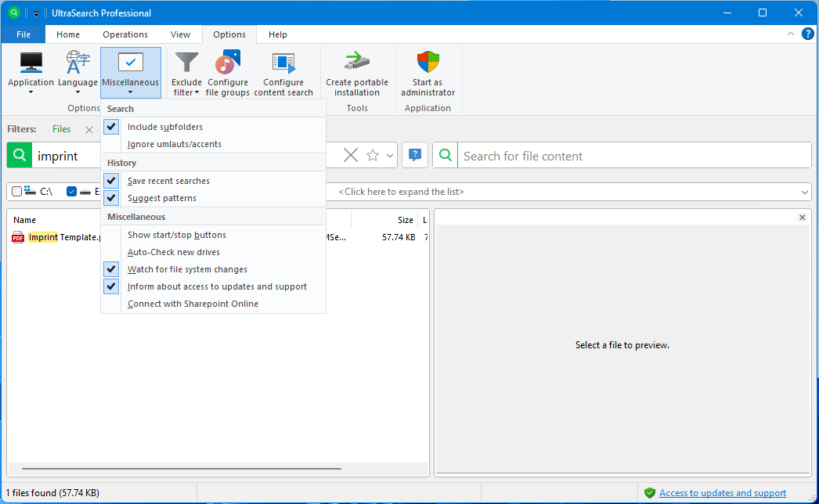Click the favorites star icon in search bar
This screenshot has height=504, width=819.
(x=373, y=156)
